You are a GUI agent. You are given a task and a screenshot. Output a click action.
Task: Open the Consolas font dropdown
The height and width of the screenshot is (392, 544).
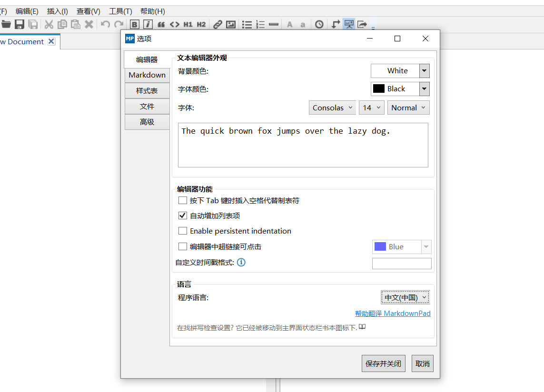(332, 108)
